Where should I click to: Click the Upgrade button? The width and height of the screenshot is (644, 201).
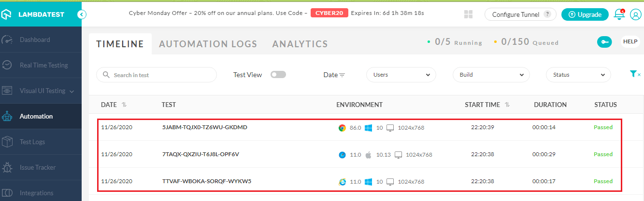[x=585, y=14]
